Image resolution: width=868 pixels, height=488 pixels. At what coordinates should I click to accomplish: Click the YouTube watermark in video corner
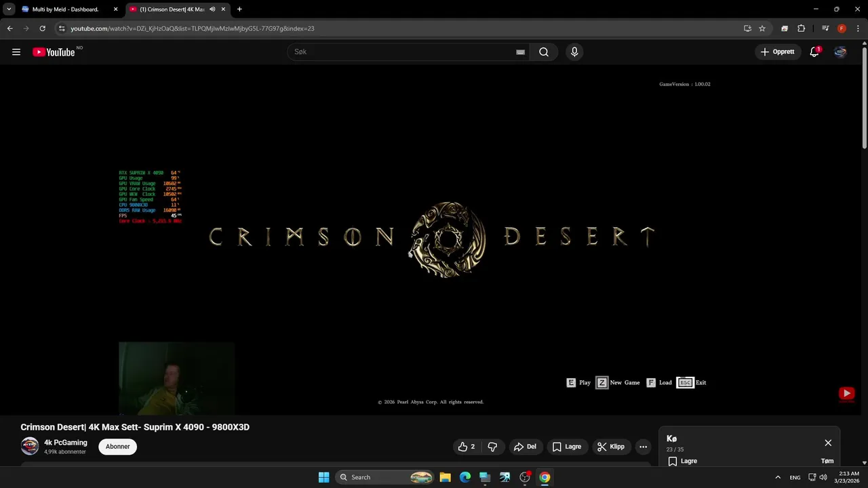[846, 393]
